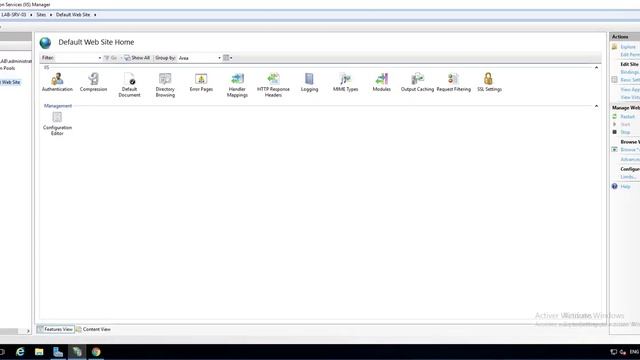
Task: Click the connections pane scroll right arrow
Action: pyautogui.click(x=28, y=331)
